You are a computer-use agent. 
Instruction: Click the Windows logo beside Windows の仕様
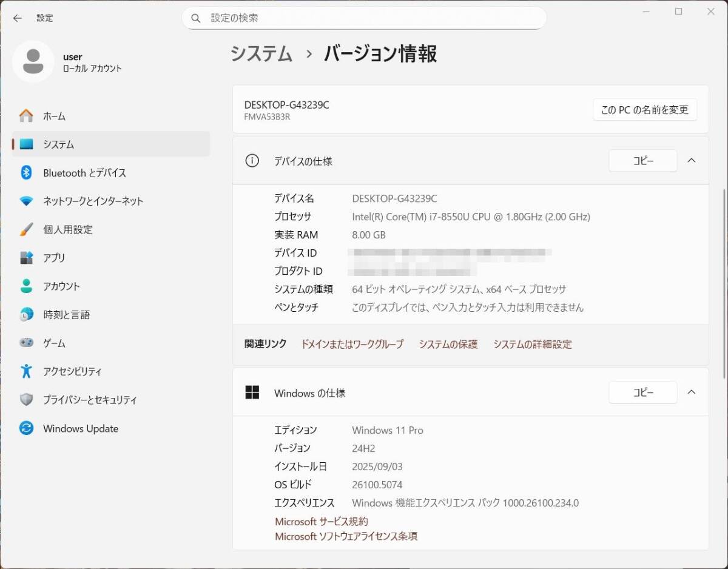tap(252, 392)
